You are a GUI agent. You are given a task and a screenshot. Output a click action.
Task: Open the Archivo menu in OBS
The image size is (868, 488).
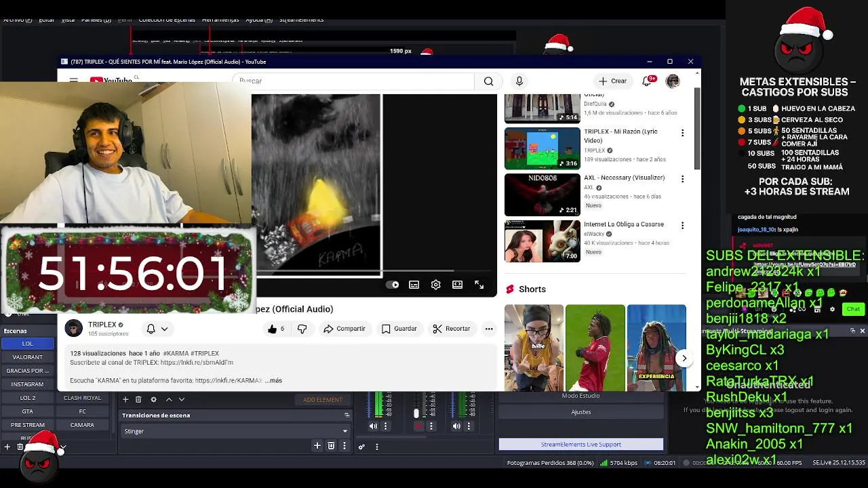tap(18, 20)
